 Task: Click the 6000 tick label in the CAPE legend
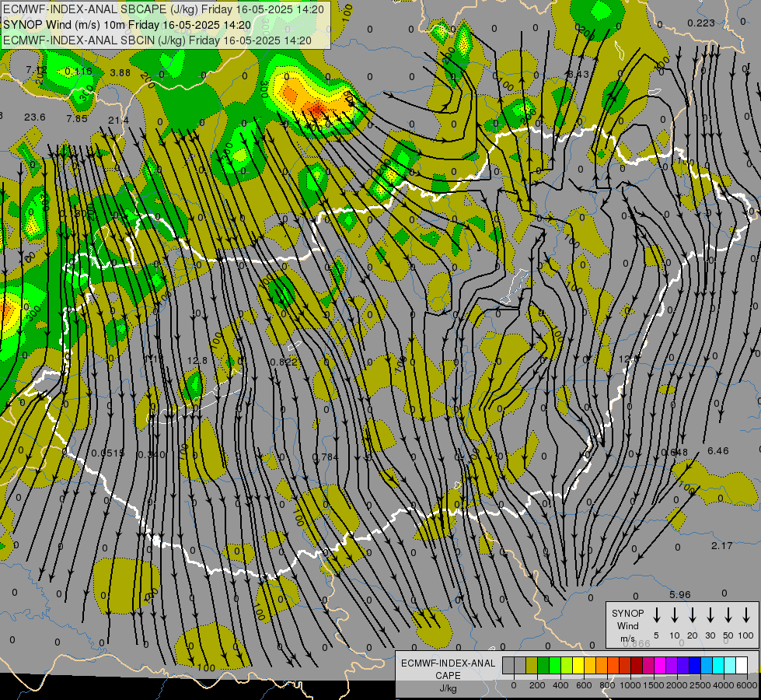pyautogui.click(x=747, y=685)
